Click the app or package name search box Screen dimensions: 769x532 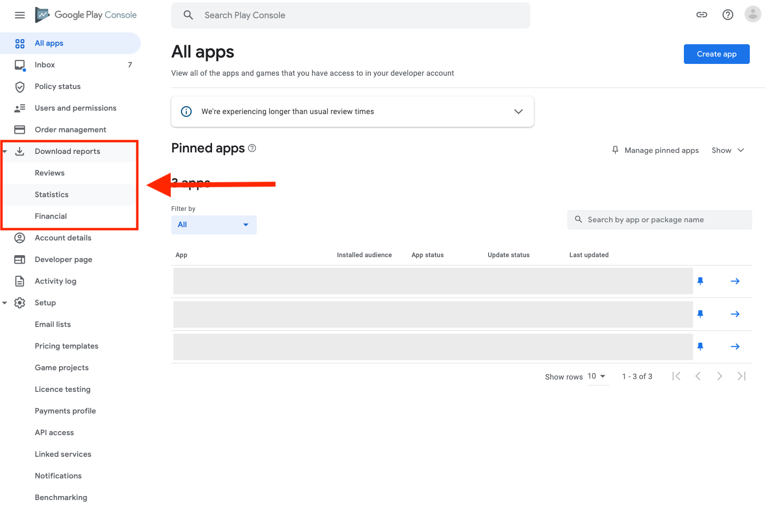pos(660,220)
